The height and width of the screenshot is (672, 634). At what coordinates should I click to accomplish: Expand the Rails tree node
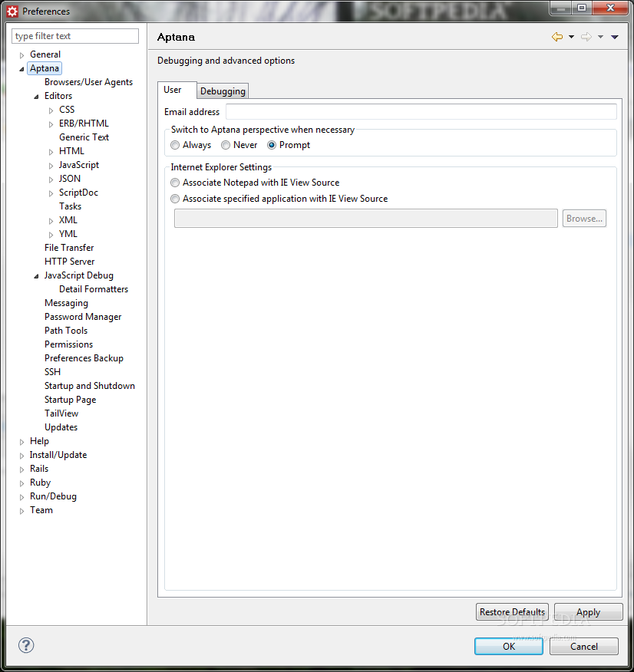coord(21,469)
